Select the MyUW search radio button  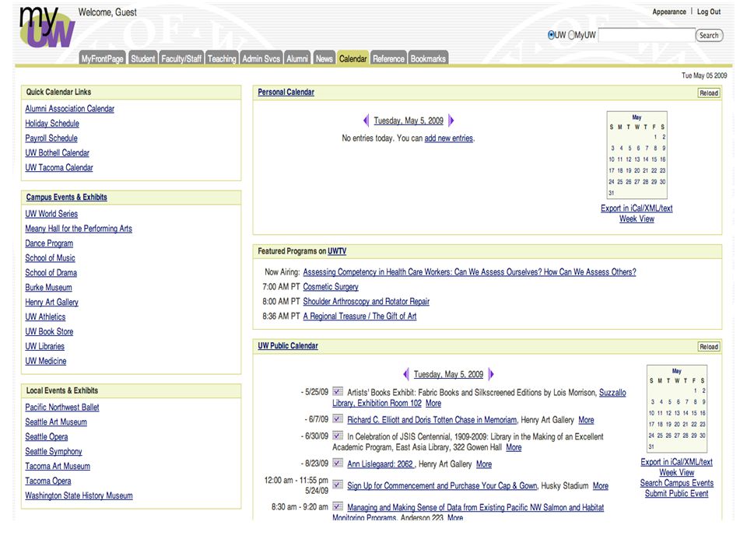pos(572,35)
